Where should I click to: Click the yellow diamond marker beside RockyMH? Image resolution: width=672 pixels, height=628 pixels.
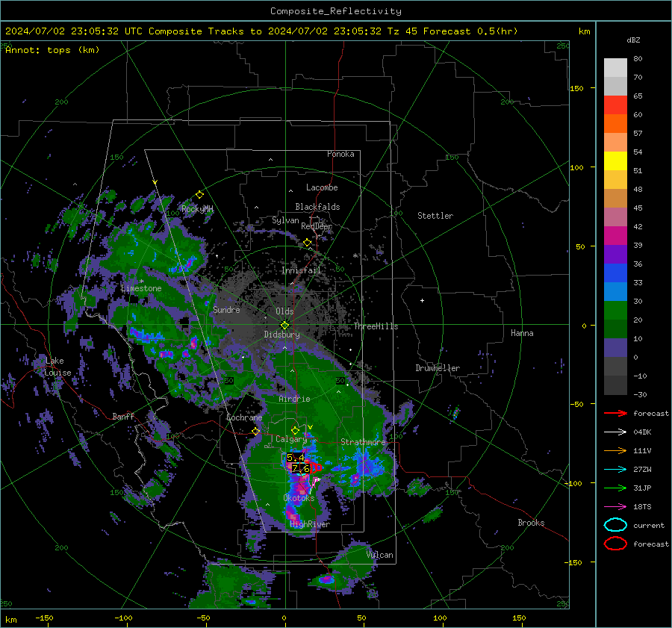click(x=199, y=195)
